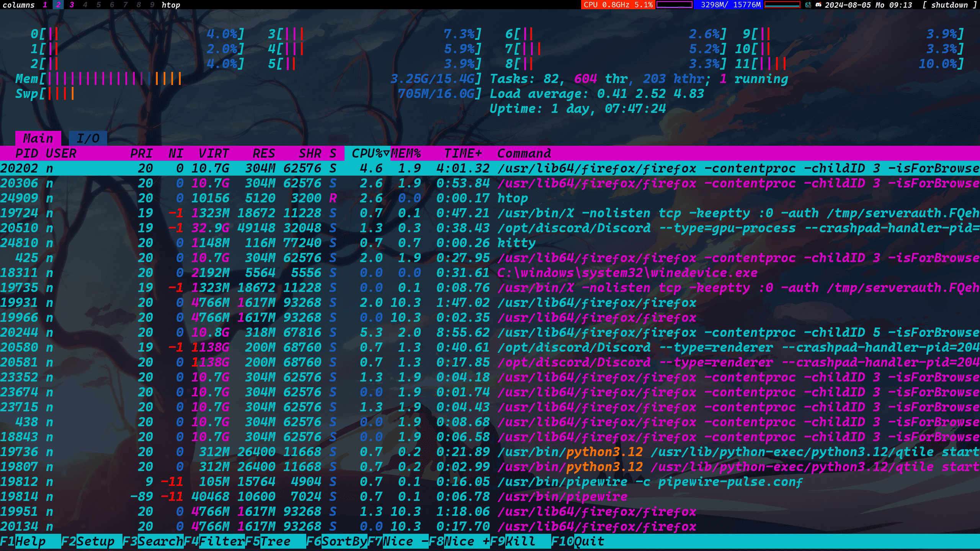Sort by the USER column header

coord(61,153)
